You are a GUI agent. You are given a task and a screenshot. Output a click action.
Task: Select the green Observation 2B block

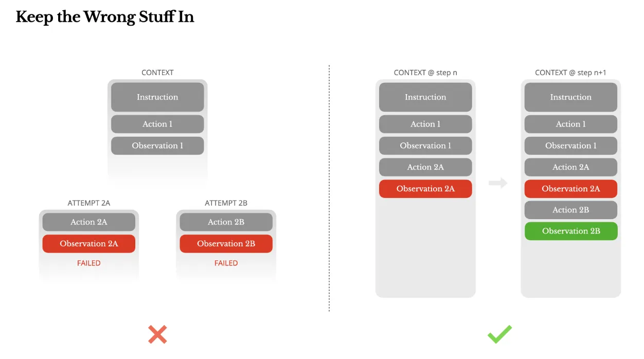[571, 231]
